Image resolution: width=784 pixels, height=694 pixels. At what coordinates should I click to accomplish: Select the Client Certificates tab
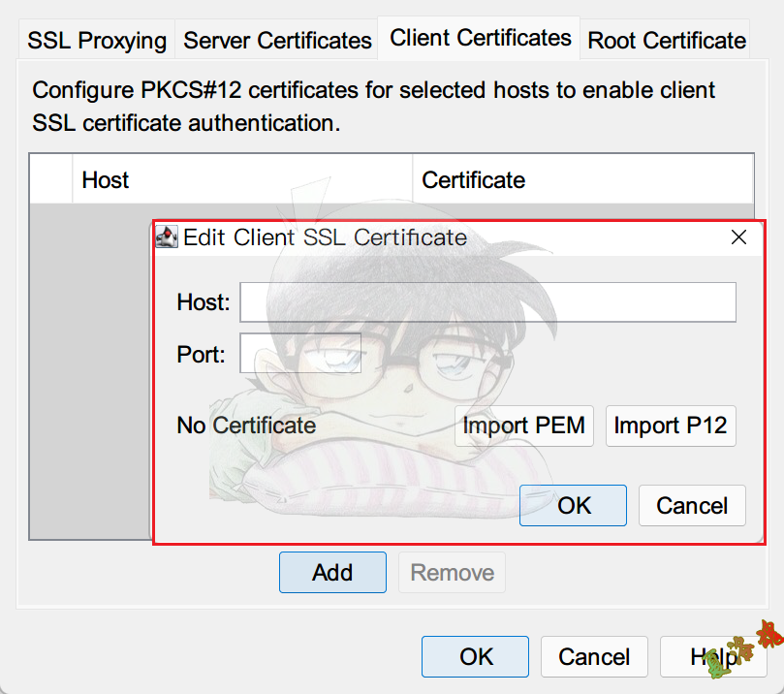[481, 39]
